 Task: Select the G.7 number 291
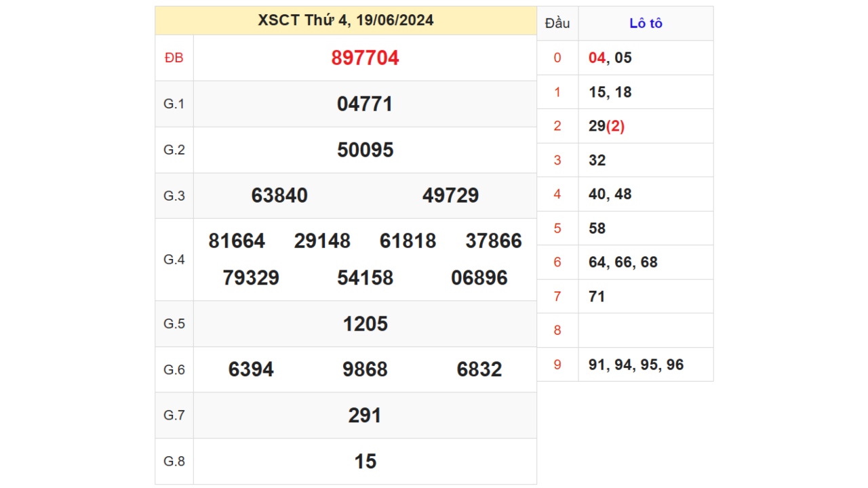pyautogui.click(x=365, y=415)
